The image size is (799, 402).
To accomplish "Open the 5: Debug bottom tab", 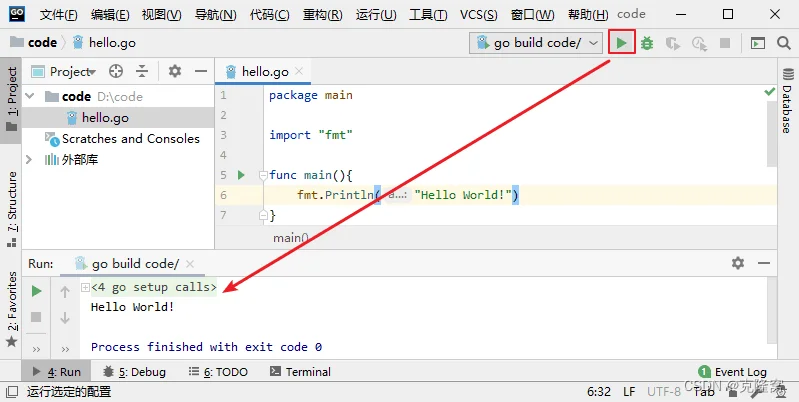I will point(135,372).
